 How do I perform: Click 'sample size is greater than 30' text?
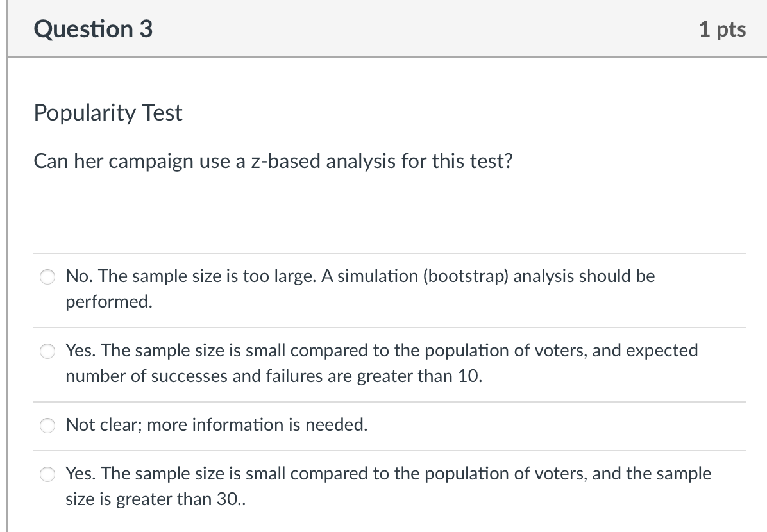pyautogui.click(x=157, y=499)
